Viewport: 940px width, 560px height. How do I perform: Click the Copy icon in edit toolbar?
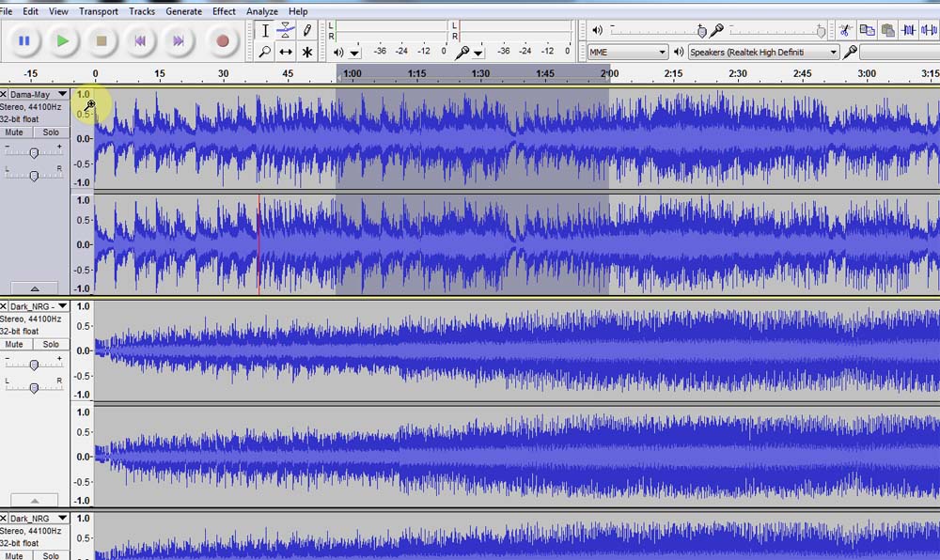coord(867,30)
